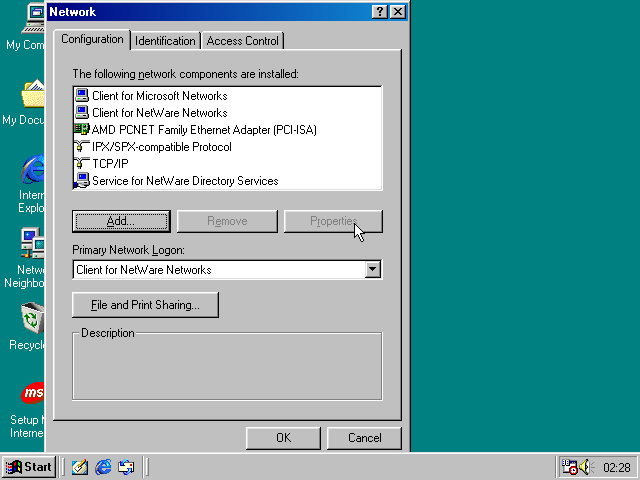The height and width of the screenshot is (480, 640).
Task: Select the Client for Microsoft Networks icon
Action: pos(82,96)
